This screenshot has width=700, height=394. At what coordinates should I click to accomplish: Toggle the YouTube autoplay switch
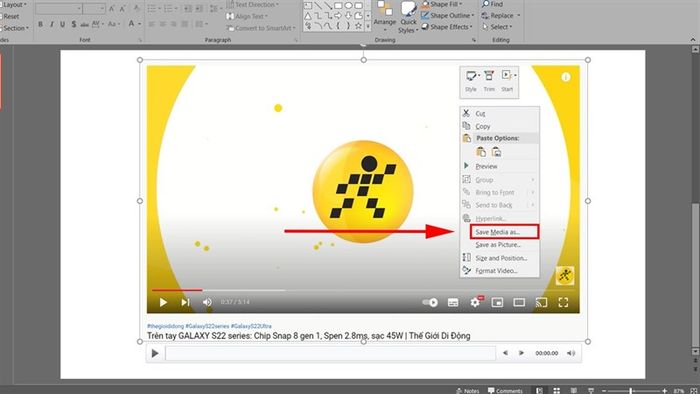click(430, 303)
